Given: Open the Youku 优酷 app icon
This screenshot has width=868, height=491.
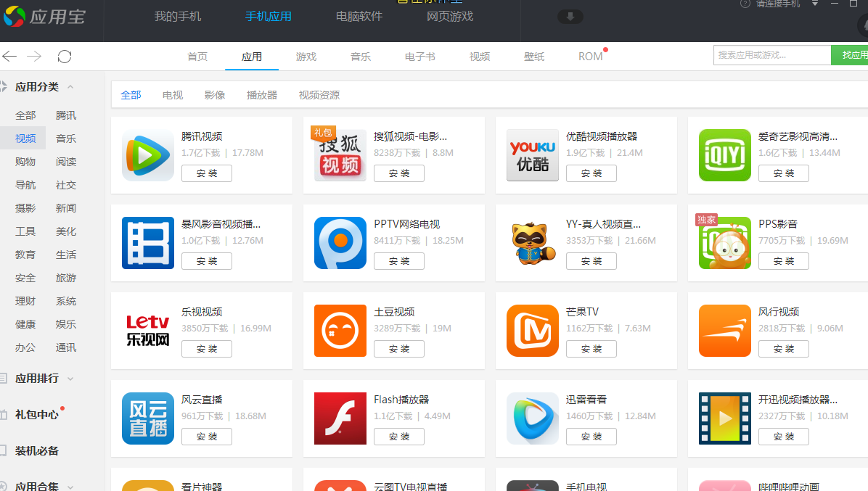Looking at the screenshot, I should (x=533, y=155).
